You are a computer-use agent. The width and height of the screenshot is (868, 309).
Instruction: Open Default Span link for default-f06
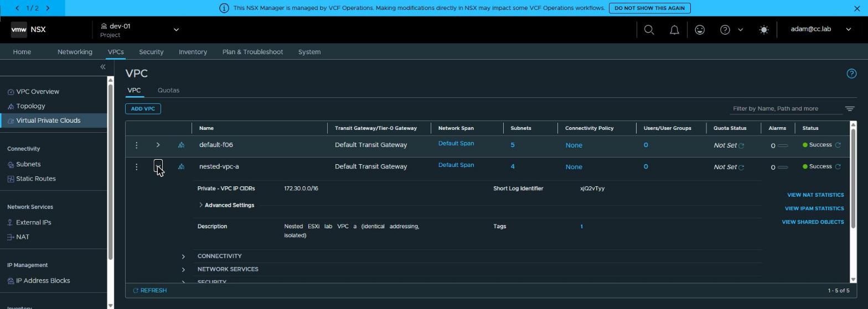click(x=456, y=144)
